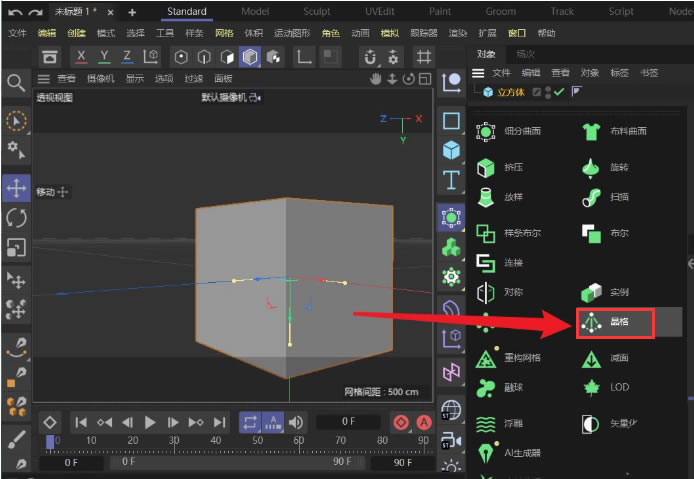Open object manager 标签 menu
This screenshot has width=694, height=479.
coord(619,73)
